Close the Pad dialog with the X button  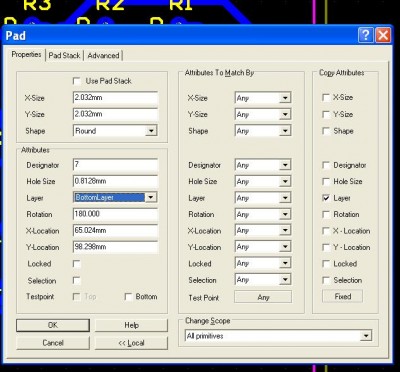click(383, 35)
